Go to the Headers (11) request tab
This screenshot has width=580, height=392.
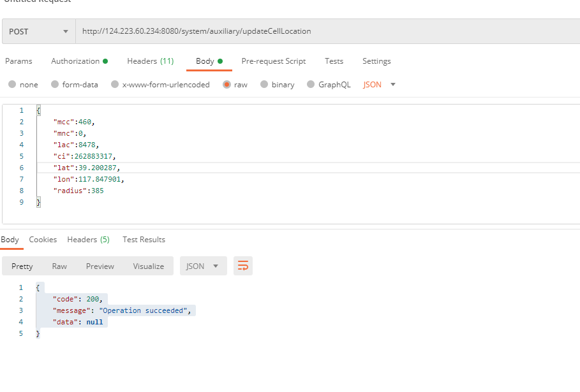[x=150, y=61]
